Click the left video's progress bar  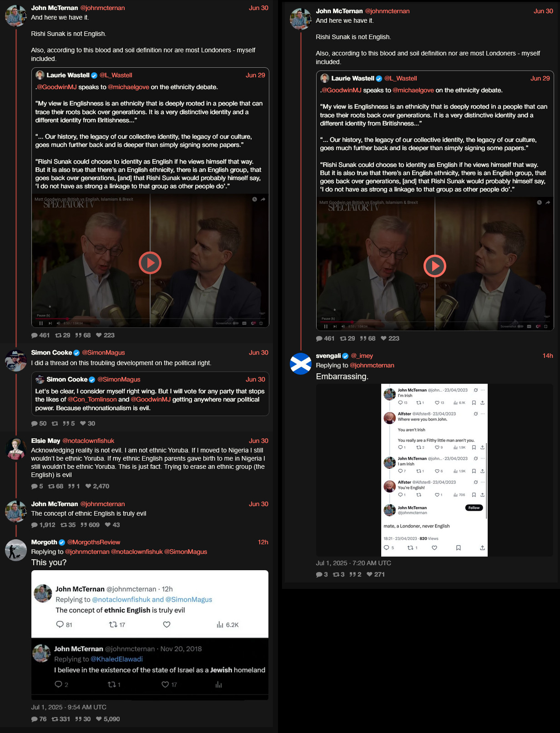point(150,318)
